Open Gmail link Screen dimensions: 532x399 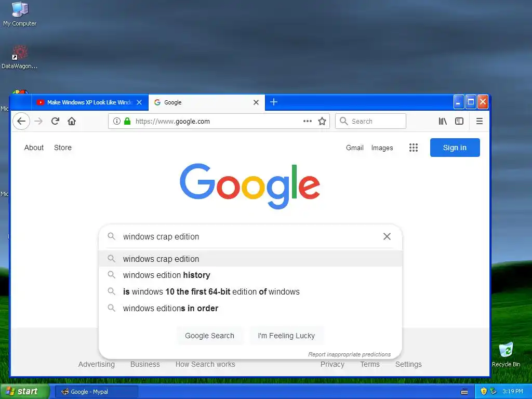tap(354, 148)
